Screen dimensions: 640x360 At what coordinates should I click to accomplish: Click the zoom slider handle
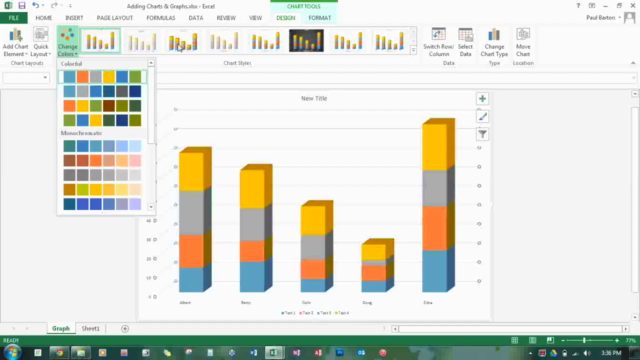[x=584, y=340]
